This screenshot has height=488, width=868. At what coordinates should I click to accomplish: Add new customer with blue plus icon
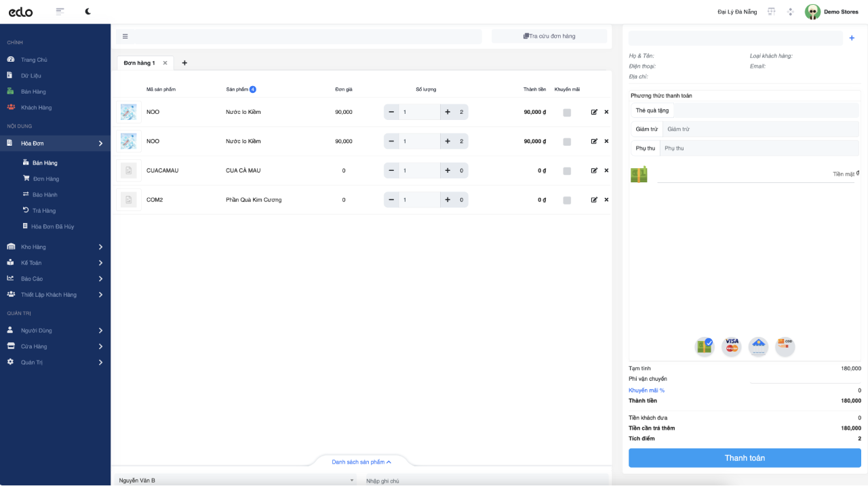pyautogui.click(x=852, y=38)
